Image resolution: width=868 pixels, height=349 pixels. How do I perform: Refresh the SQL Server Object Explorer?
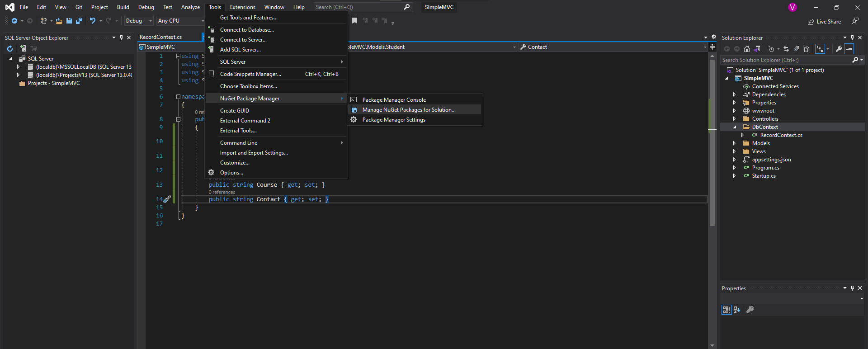pos(10,48)
